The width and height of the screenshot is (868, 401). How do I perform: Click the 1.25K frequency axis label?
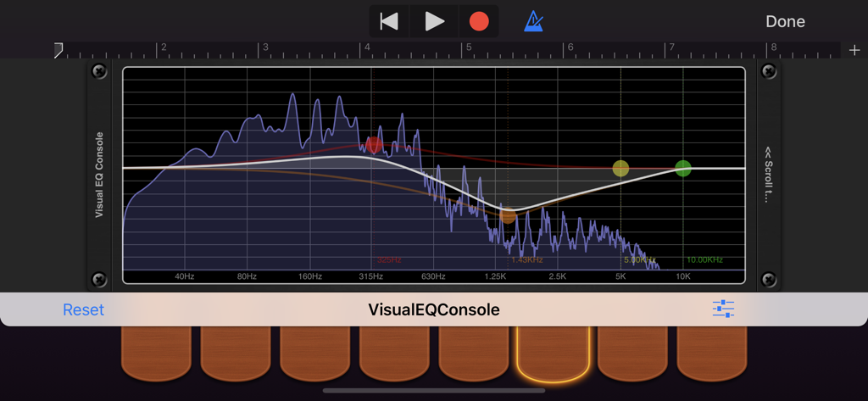coord(495,276)
